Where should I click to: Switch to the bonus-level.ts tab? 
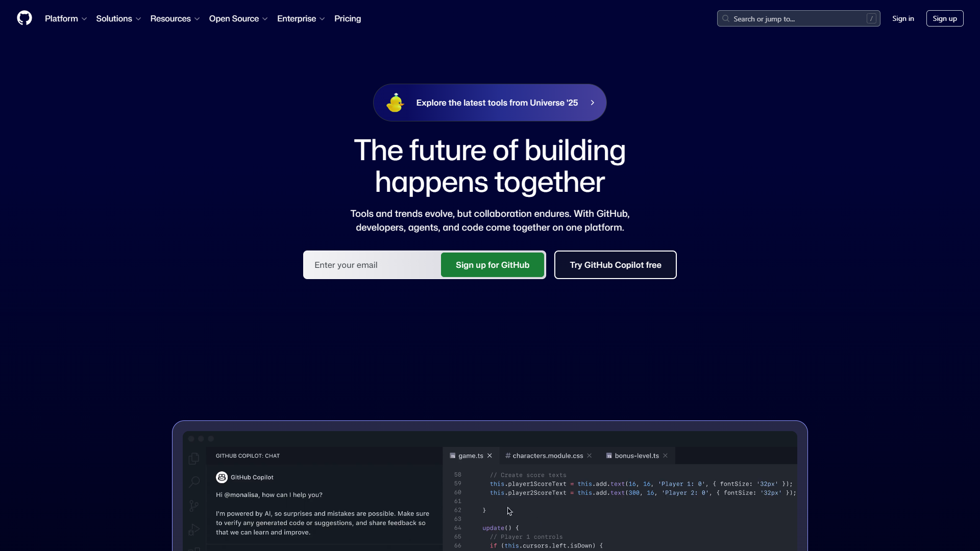[x=635, y=456]
